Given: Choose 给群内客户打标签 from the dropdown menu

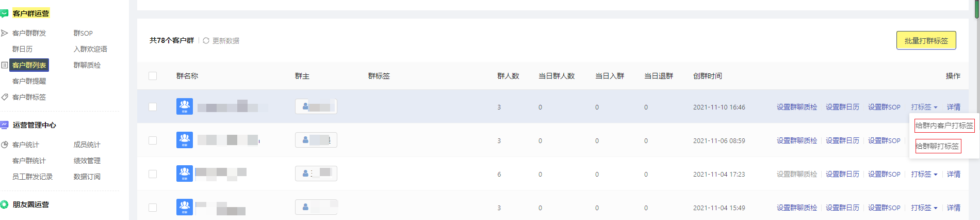Looking at the screenshot, I should pyautogui.click(x=944, y=125).
